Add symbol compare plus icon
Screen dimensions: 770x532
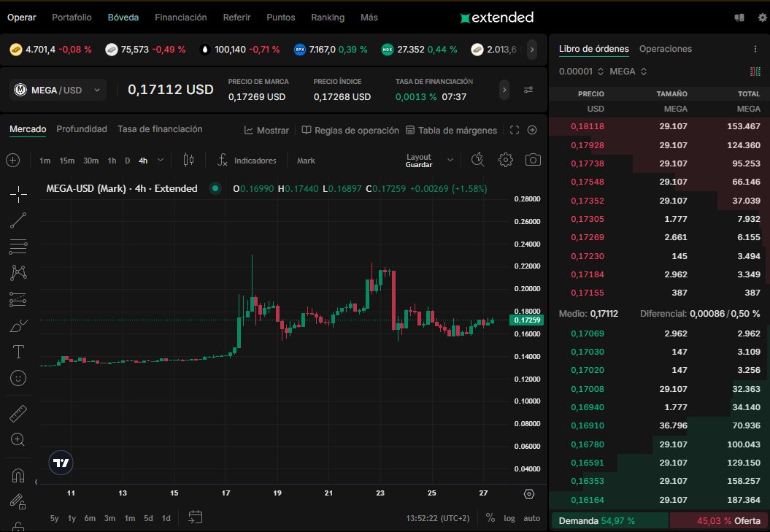pyautogui.click(x=12, y=160)
